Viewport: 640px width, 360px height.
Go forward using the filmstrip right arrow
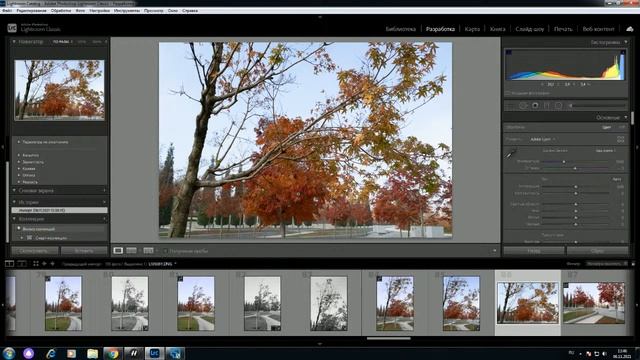[52, 264]
